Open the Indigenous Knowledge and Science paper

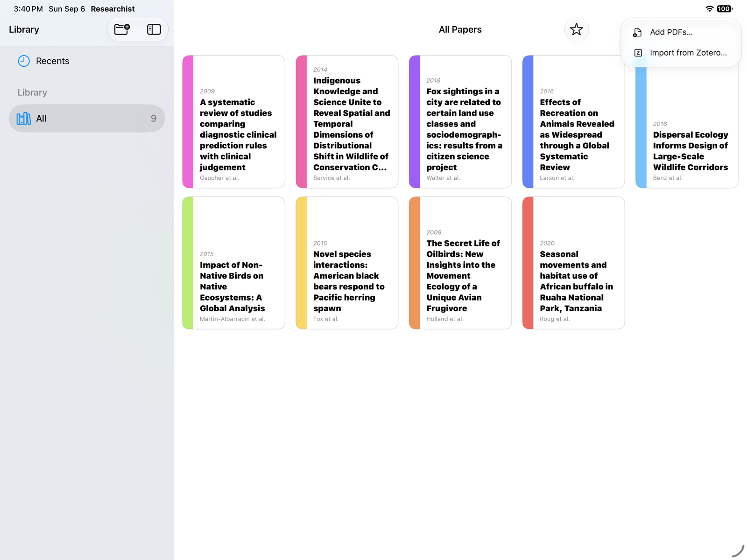pos(347,122)
